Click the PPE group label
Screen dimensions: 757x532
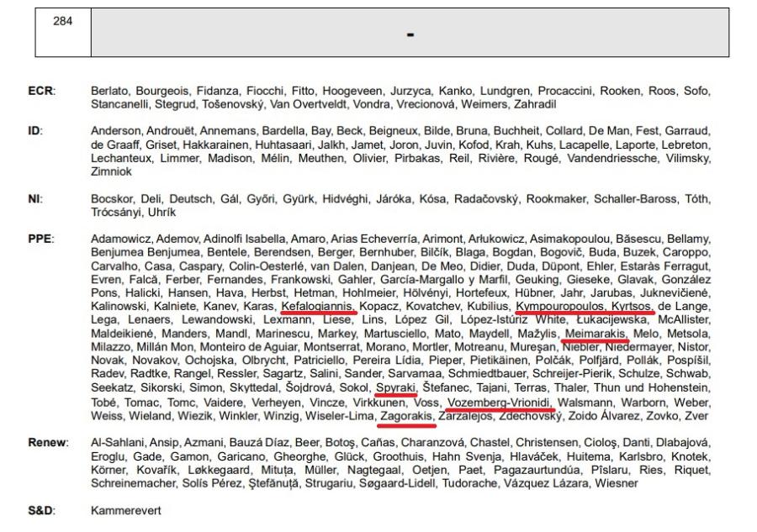(41, 239)
